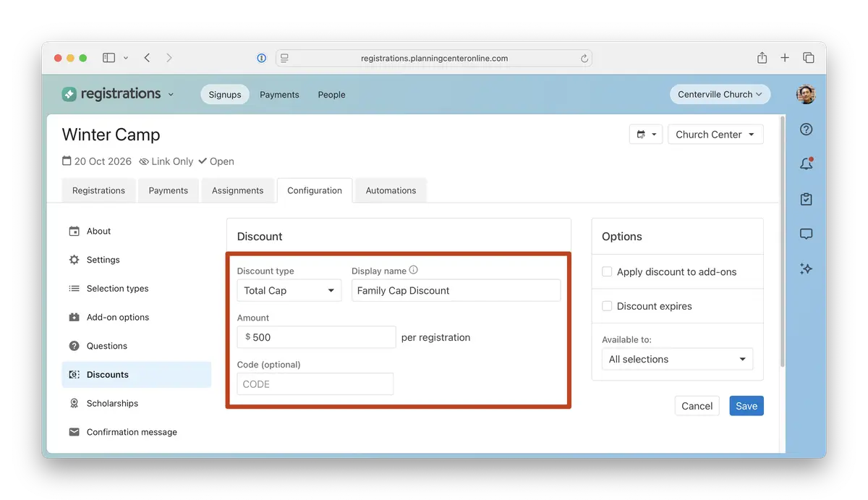Open the user profile avatar
The height and width of the screenshot is (500, 868).
(806, 94)
